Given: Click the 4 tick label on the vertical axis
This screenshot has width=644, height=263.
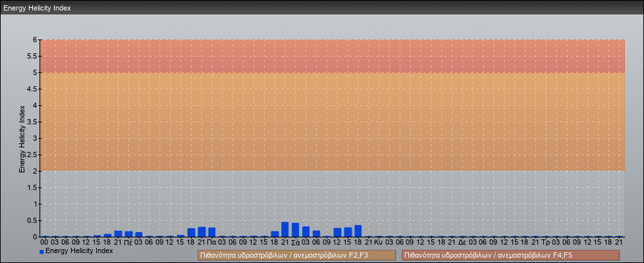Looking at the screenshot, I should tap(36, 105).
